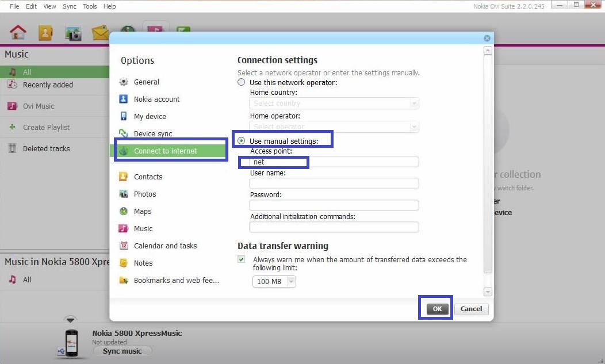Select Recently added in Music sidebar

click(x=48, y=85)
